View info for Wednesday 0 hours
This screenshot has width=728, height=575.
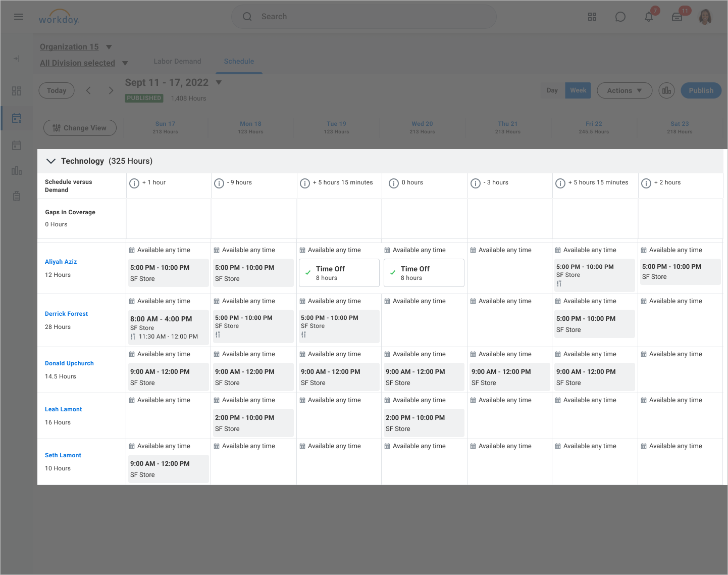pyautogui.click(x=394, y=183)
